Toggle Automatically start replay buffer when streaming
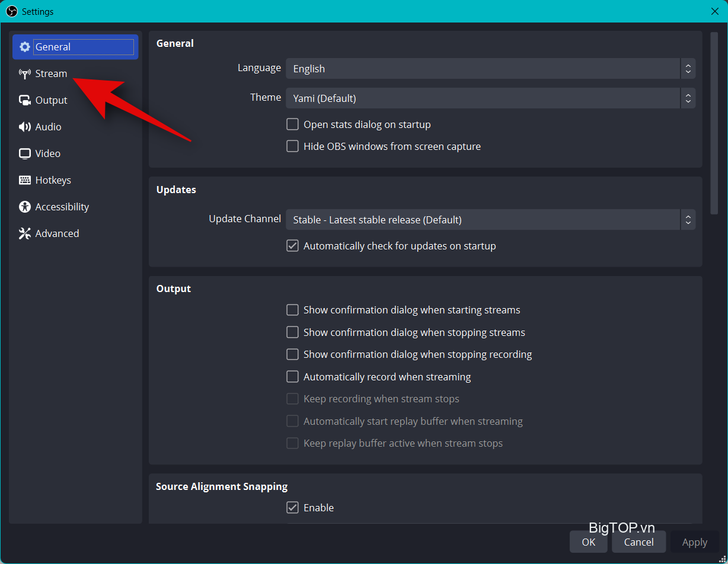 tap(292, 421)
